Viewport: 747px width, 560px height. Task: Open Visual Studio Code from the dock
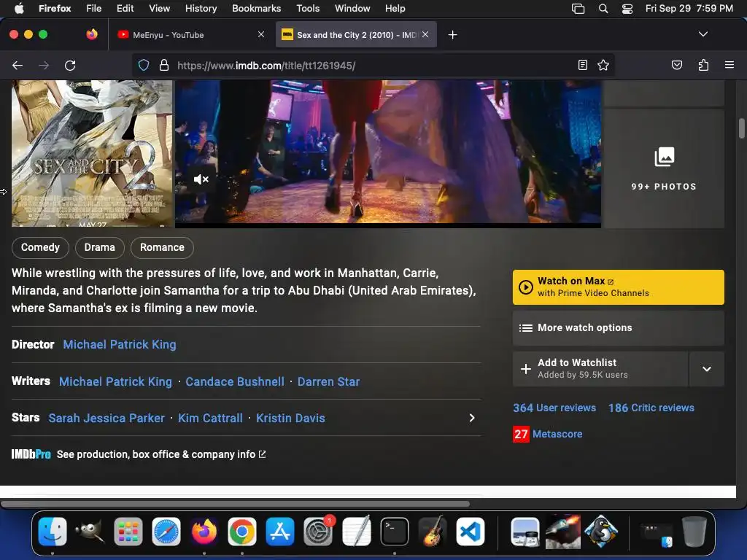(x=471, y=532)
